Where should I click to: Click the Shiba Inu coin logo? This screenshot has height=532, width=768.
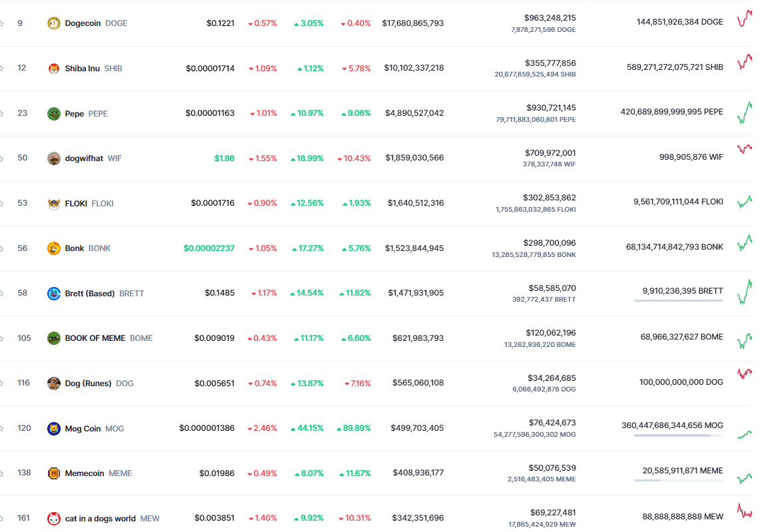coord(53,68)
